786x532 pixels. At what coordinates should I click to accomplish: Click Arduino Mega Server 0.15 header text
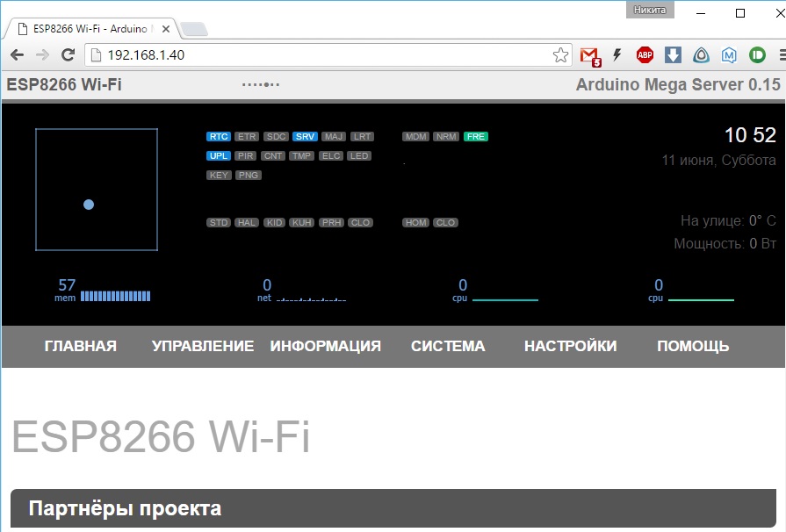[678, 84]
